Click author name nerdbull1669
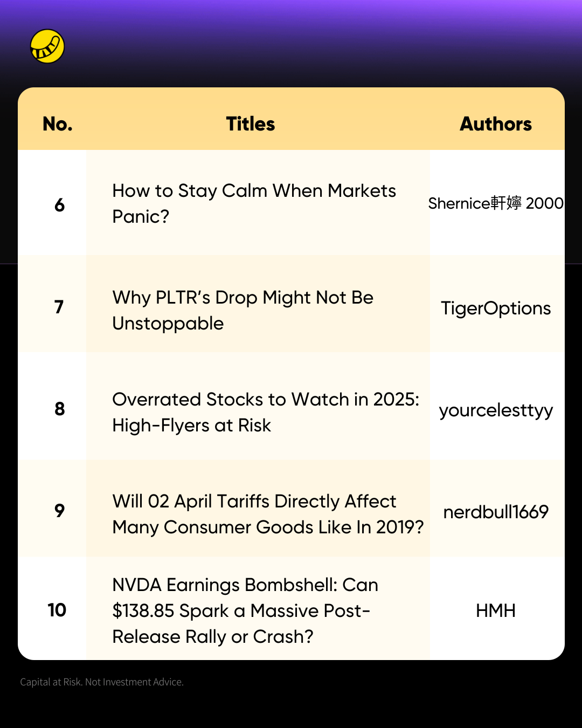Screen dimensions: 582x728 496,512
